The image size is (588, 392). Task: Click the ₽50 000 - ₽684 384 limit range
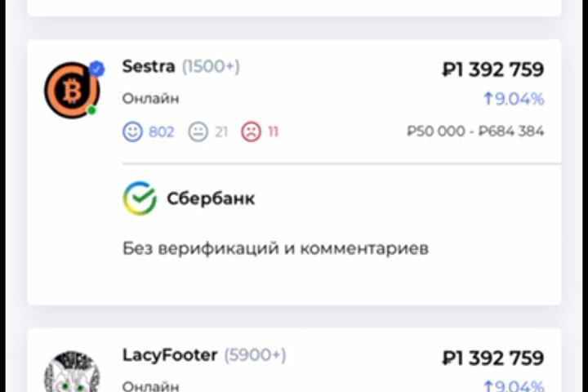point(475,131)
